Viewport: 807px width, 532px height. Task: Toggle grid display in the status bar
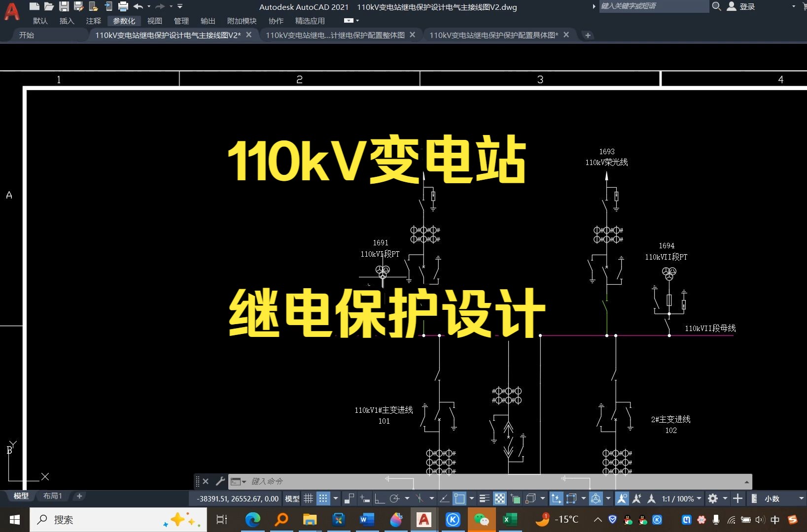coord(308,499)
